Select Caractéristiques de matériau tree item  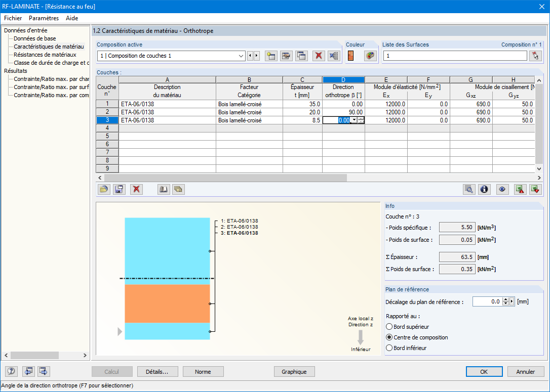coord(49,47)
